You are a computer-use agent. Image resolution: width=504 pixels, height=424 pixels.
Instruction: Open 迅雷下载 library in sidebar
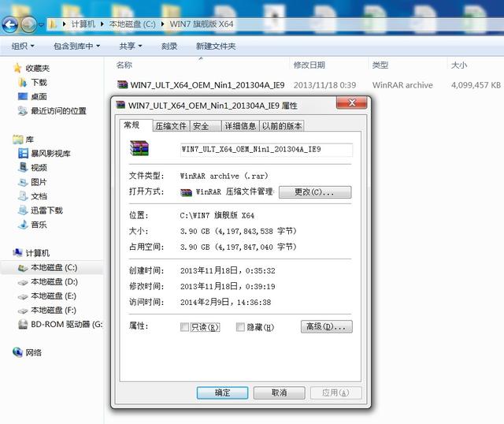pos(46,210)
